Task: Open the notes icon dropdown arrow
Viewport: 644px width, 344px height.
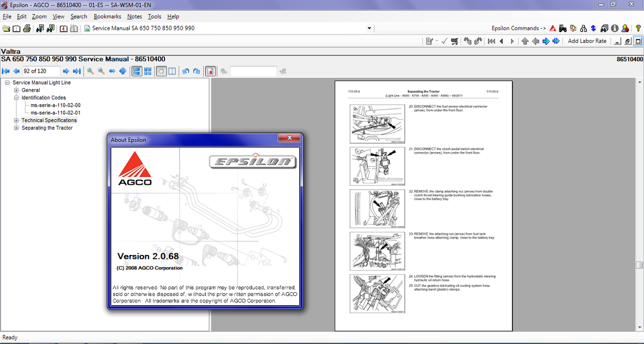Action: (x=437, y=41)
